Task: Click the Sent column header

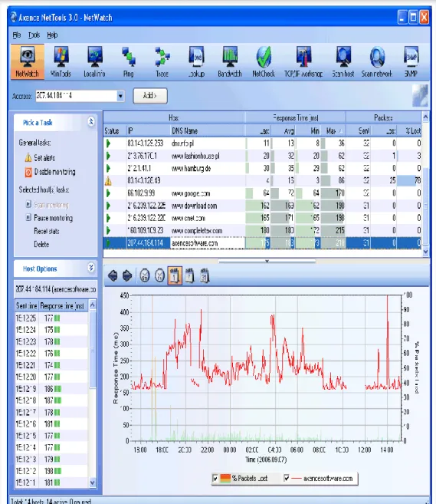Action: (x=359, y=131)
